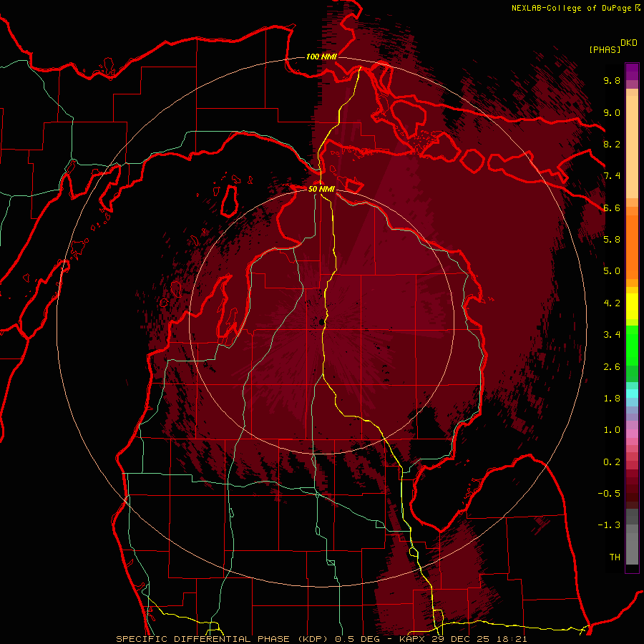Click the -1.3 legend value
Screen dimensions: 644x644
[x=609, y=525]
